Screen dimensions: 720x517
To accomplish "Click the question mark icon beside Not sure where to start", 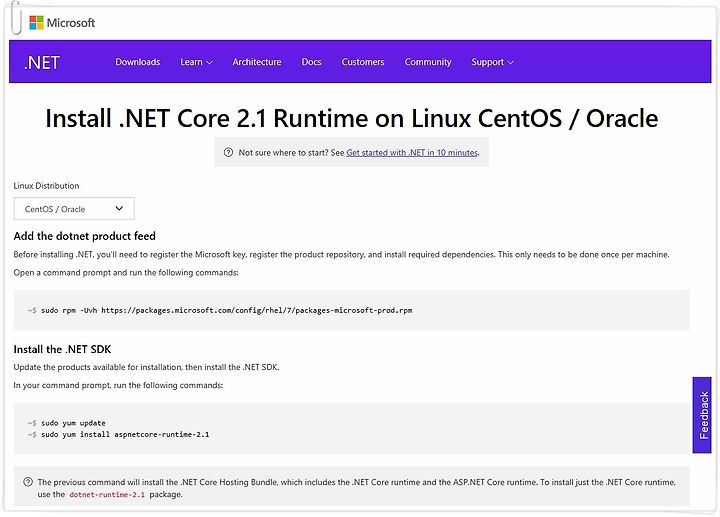I will [x=228, y=152].
